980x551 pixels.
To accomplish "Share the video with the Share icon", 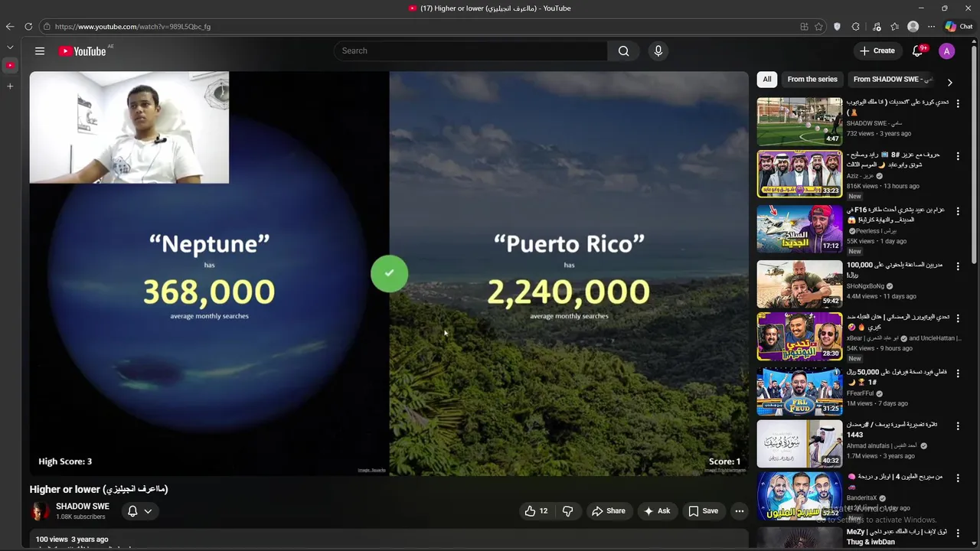I will point(608,511).
